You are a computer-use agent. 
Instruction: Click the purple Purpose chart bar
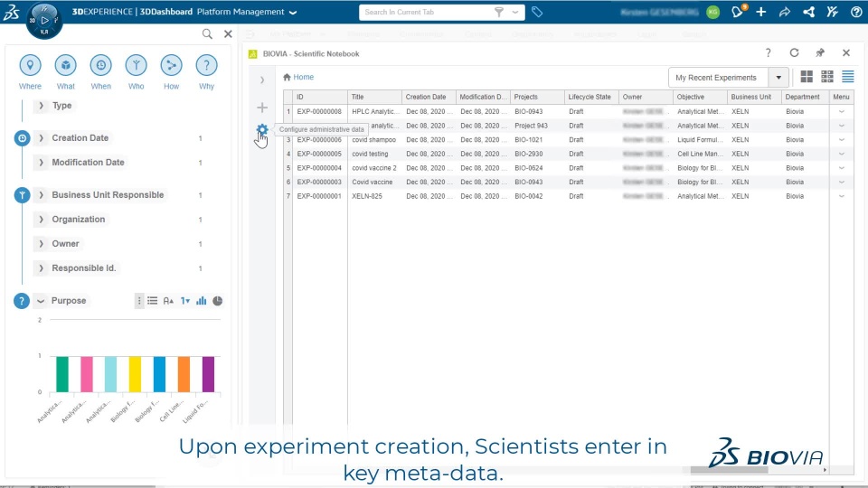point(208,374)
